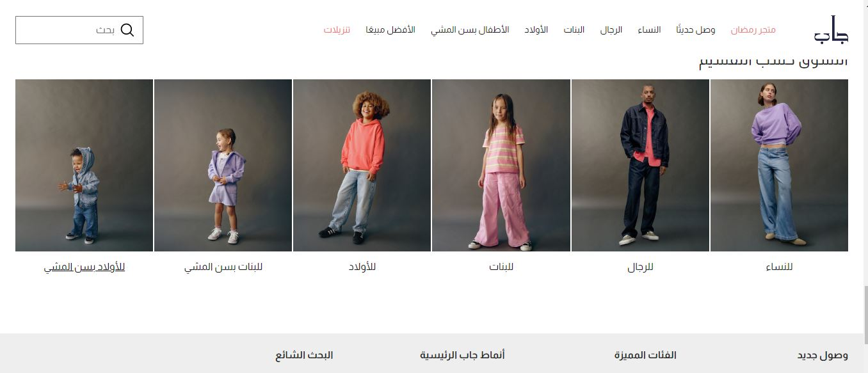Screen dimensions: 868x373
Task: Click the للأولاد بسن المشي link
Action: tap(84, 267)
